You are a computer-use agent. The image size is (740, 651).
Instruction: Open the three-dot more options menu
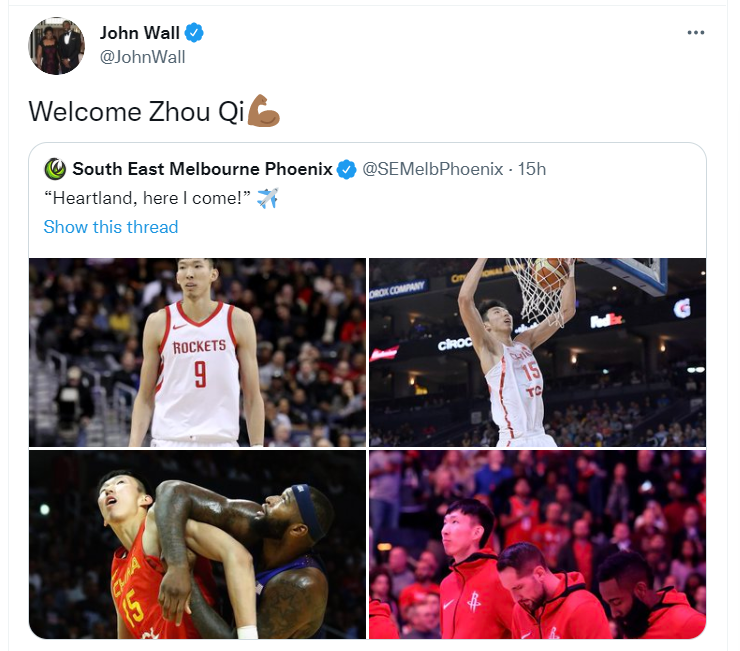[x=696, y=33]
